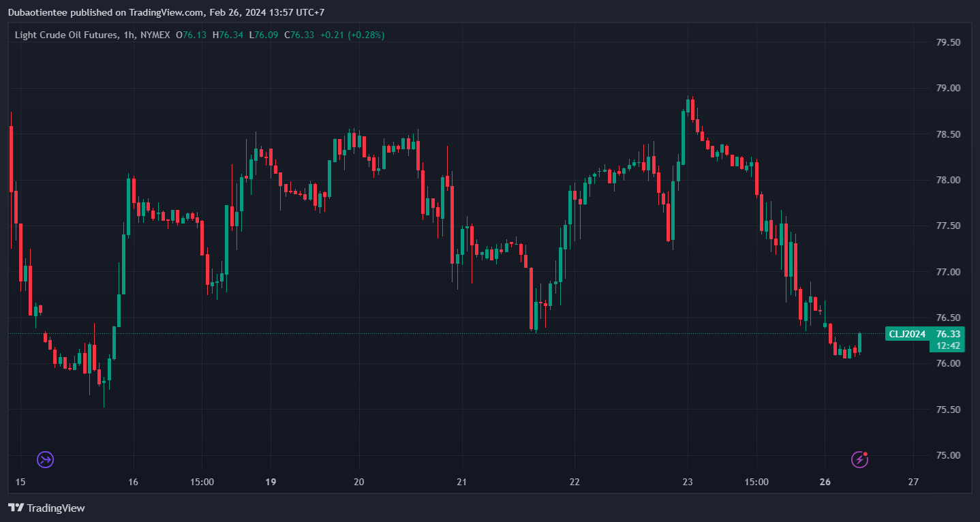Select the Light Crude Oil Futures title

coord(65,35)
